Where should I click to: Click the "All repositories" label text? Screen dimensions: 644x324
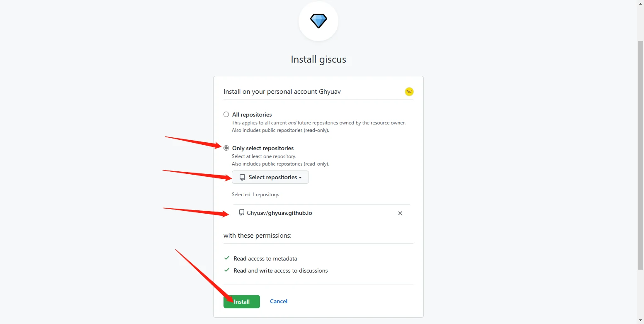pyautogui.click(x=252, y=114)
